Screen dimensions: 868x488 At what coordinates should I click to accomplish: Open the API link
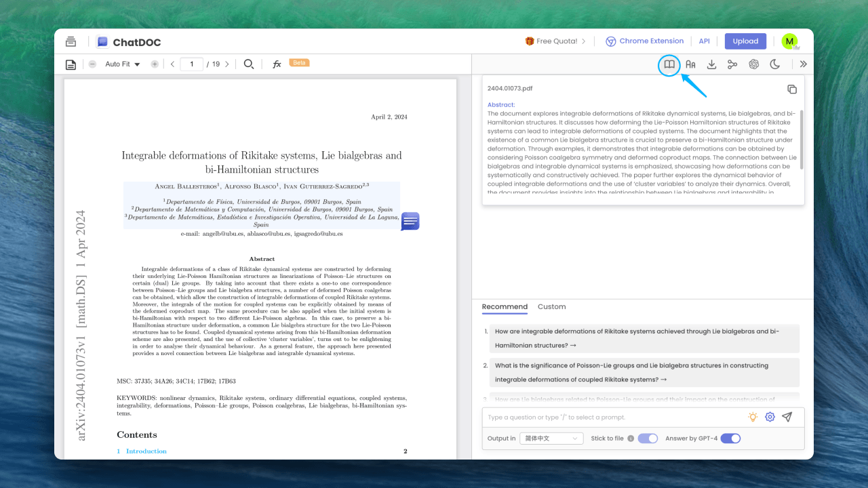tap(705, 41)
